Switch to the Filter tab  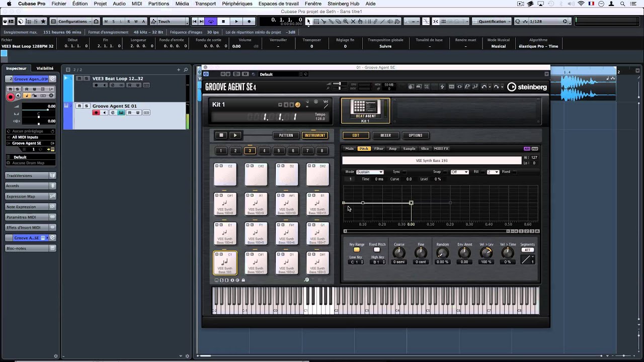(379, 148)
